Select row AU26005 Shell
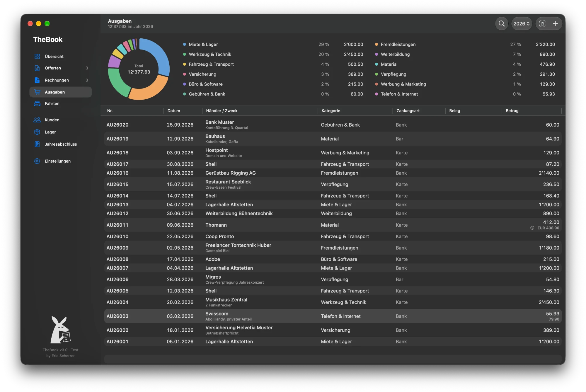 (333, 291)
